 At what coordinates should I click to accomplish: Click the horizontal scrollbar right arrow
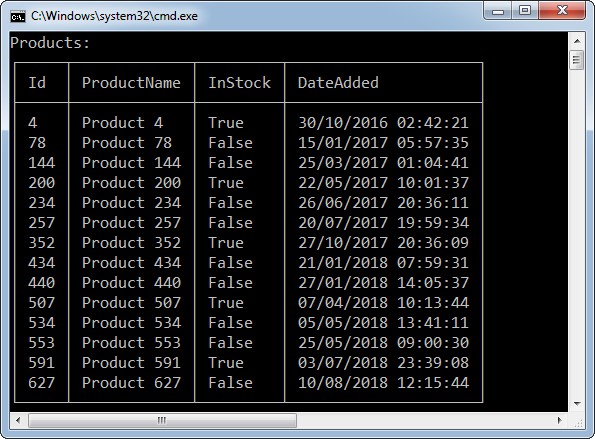tap(559, 420)
